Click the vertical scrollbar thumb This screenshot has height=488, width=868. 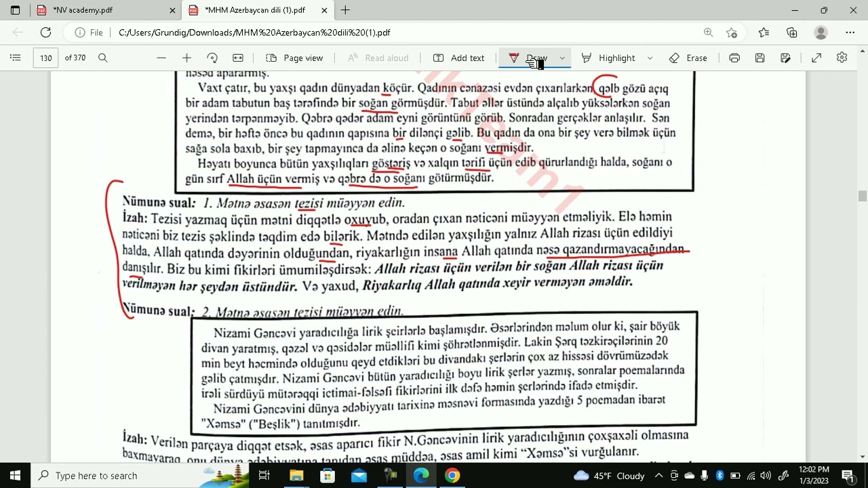(x=863, y=197)
